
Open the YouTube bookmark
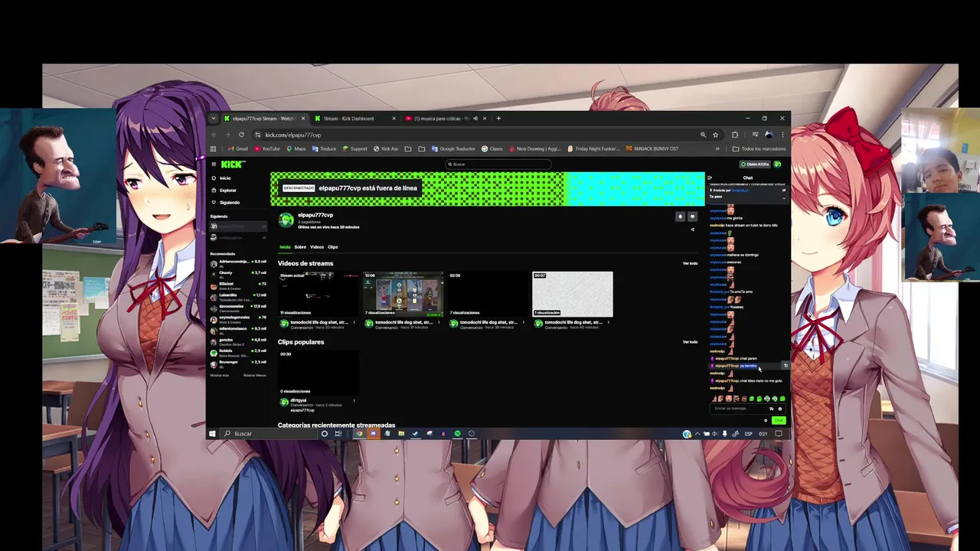pos(267,149)
